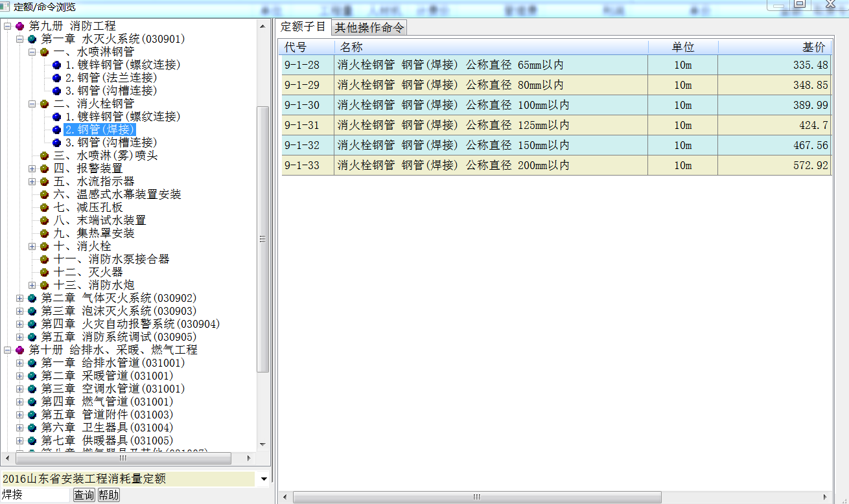Expand 第二章 气体灭火系统 node

19,299
